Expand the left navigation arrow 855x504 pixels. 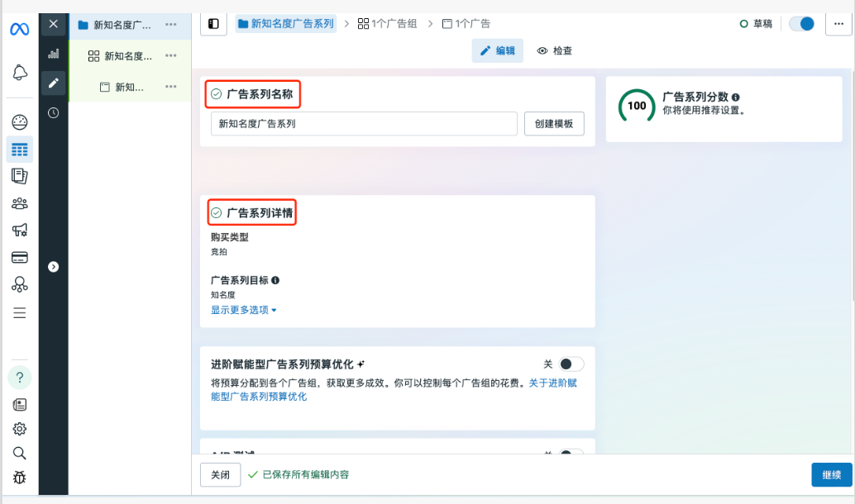(53, 267)
